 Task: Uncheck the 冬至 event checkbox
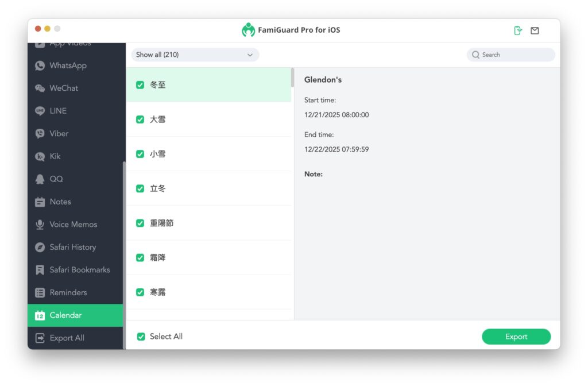point(140,85)
